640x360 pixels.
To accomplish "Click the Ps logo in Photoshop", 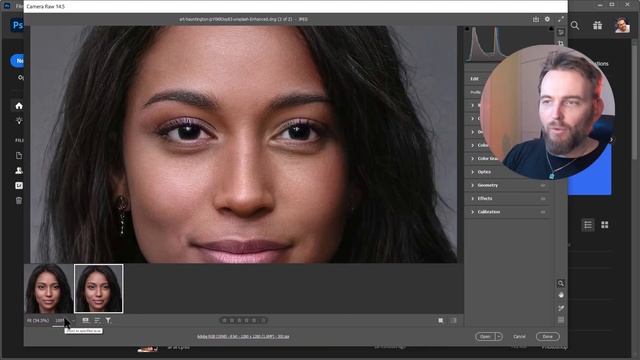I will (17, 25).
